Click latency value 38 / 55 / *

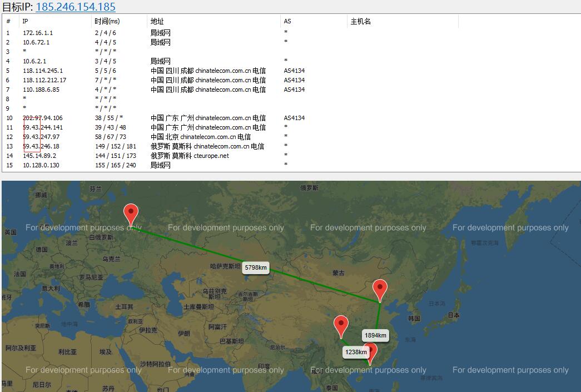point(108,118)
